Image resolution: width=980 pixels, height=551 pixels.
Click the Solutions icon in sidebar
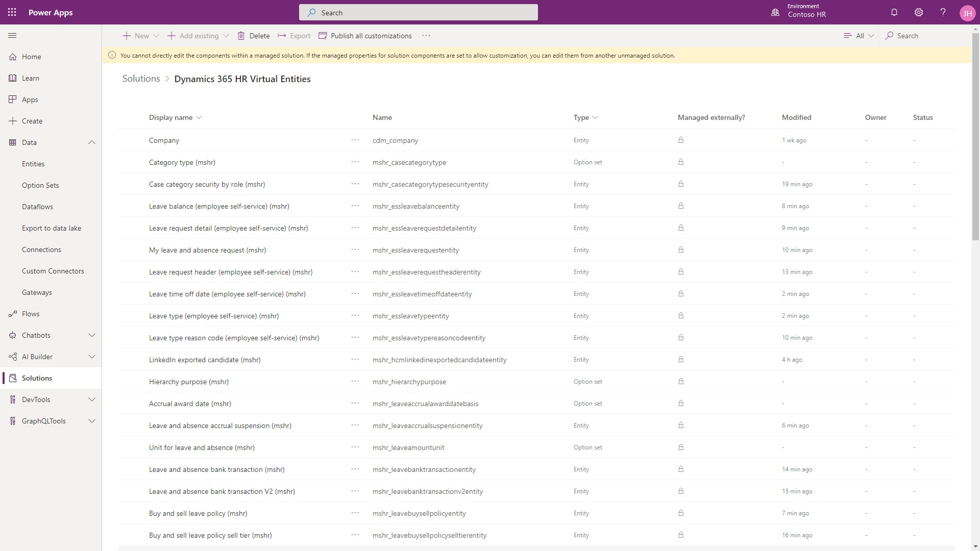pos(12,378)
